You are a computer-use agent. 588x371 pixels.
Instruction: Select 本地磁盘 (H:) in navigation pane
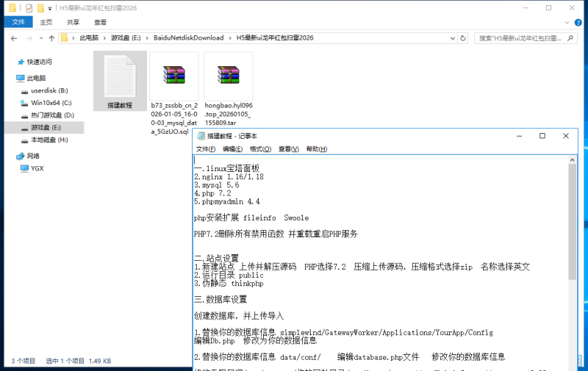[x=49, y=140]
